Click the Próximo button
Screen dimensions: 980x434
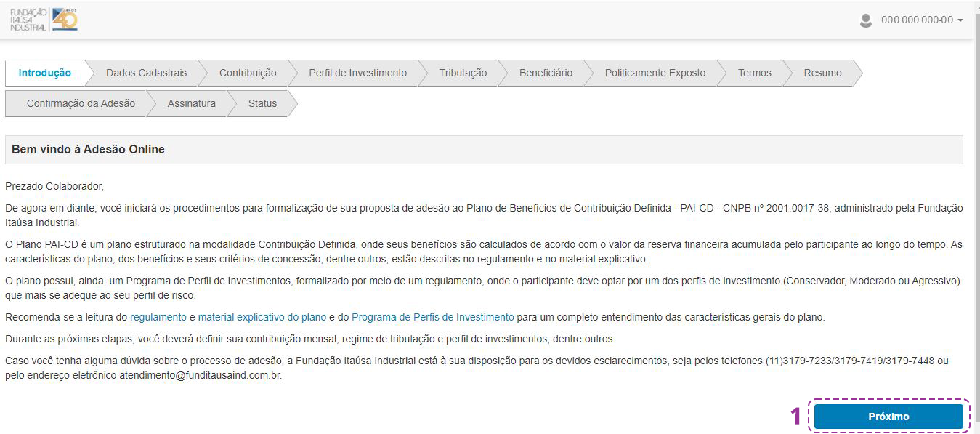pyautogui.click(x=888, y=417)
